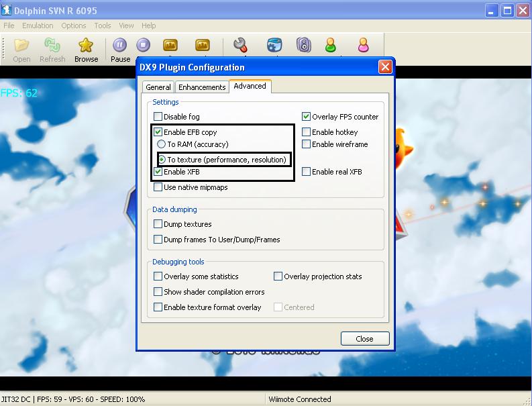This screenshot has height=406, width=532.
Task: Click the Dolphin title bar app icon
Action: click(7, 10)
